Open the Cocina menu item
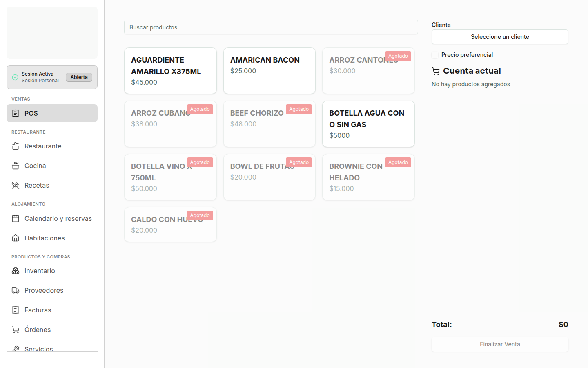This screenshot has width=588, height=368. click(52, 166)
